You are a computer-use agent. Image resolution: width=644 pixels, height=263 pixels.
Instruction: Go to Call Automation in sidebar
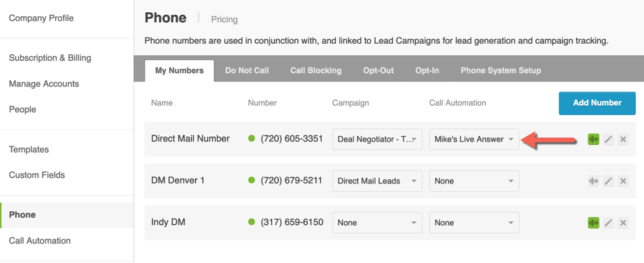(x=40, y=241)
